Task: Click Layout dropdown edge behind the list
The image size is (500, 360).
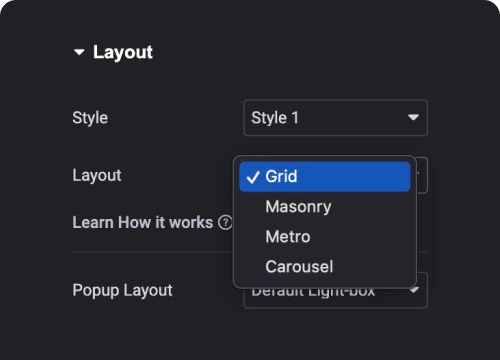Action: (x=422, y=175)
